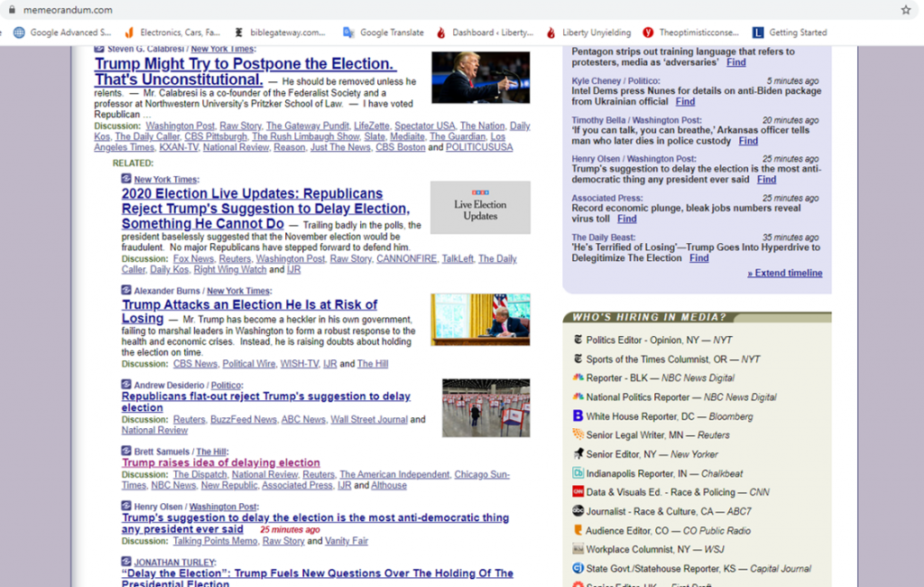
Task: Open Right Wing Watch discussion link
Action: click(x=230, y=269)
